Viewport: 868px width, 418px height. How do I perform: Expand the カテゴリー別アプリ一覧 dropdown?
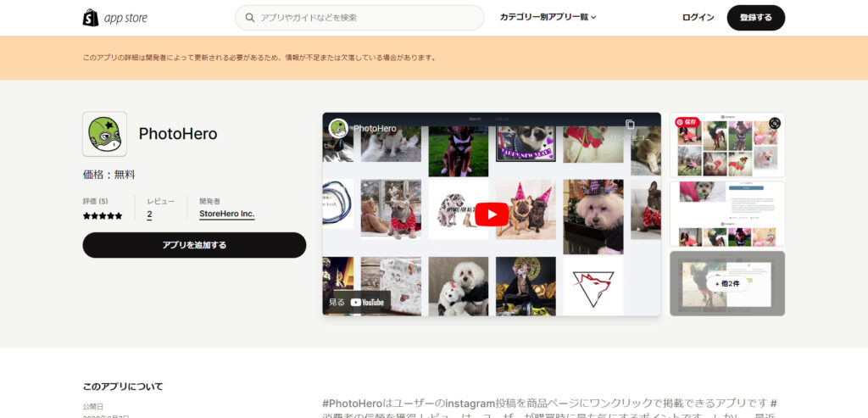(x=548, y=17)
